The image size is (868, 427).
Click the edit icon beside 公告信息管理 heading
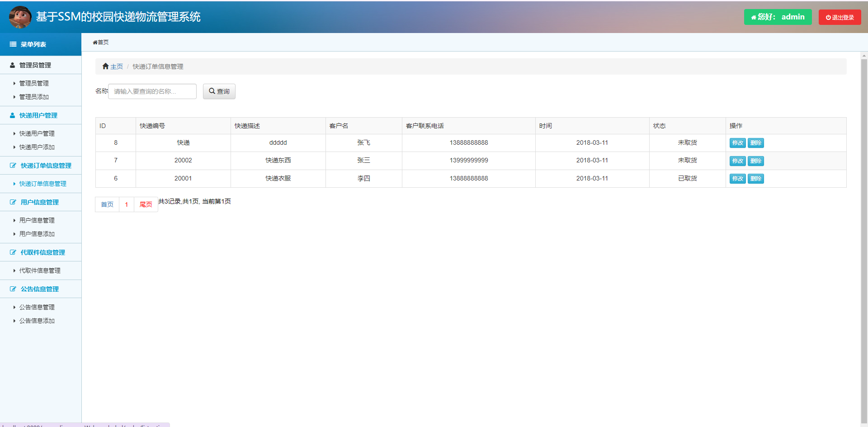(13, 289)
